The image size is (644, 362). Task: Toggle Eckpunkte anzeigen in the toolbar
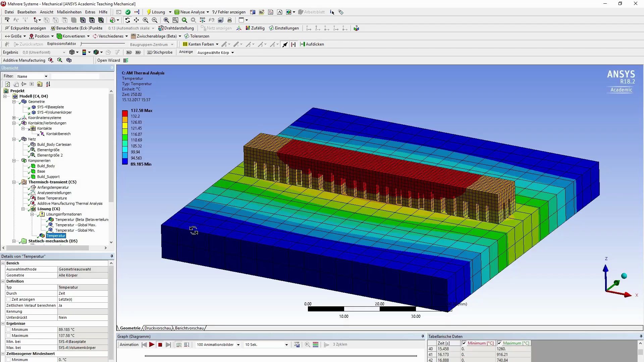pos(25,28)
